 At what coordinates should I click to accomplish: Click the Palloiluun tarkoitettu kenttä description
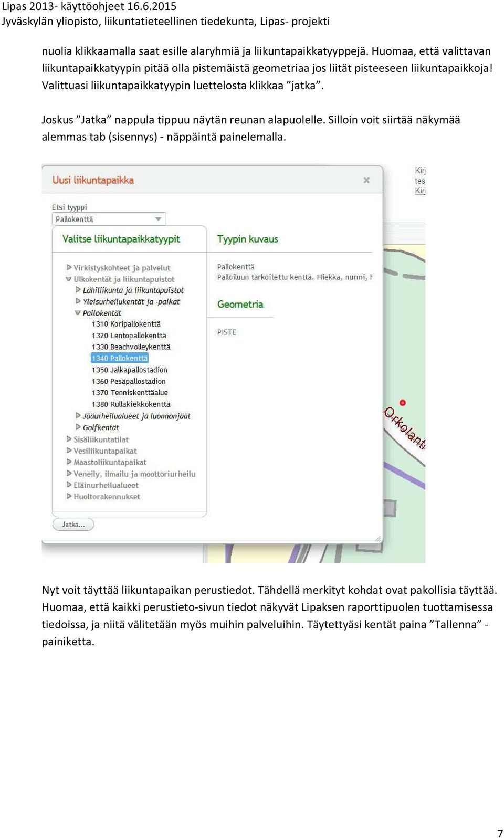click(295, 277)
